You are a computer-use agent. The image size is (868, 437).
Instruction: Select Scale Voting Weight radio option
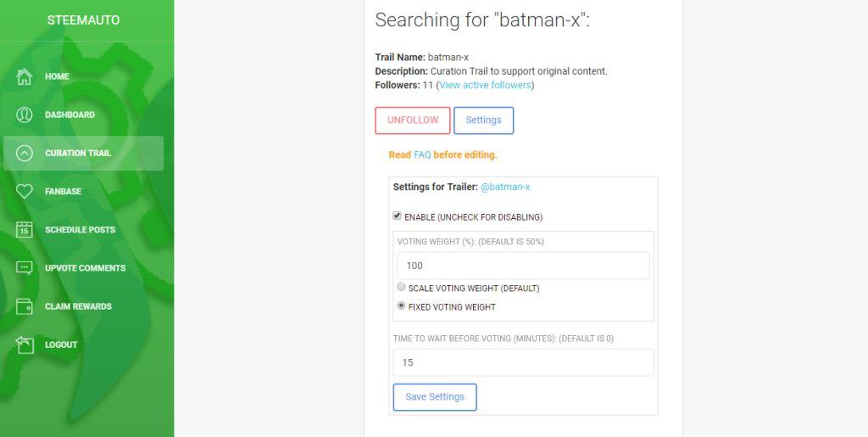pyautogui.click(x=402, y=288)
